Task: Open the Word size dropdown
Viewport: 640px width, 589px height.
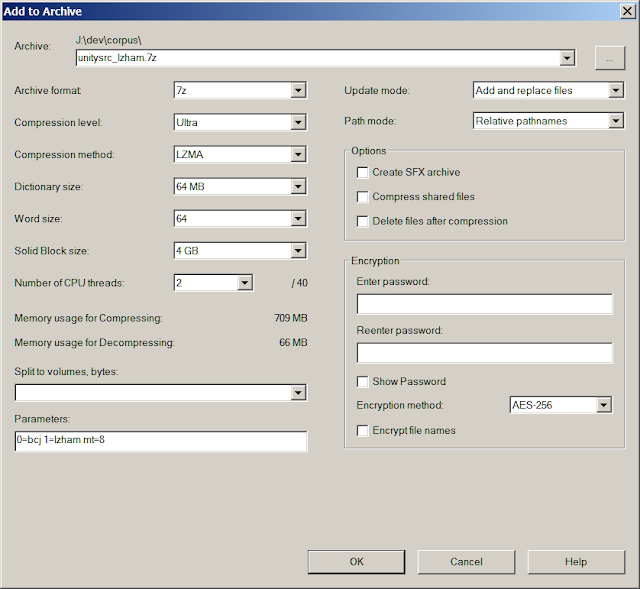Action: tap(298, 219)
